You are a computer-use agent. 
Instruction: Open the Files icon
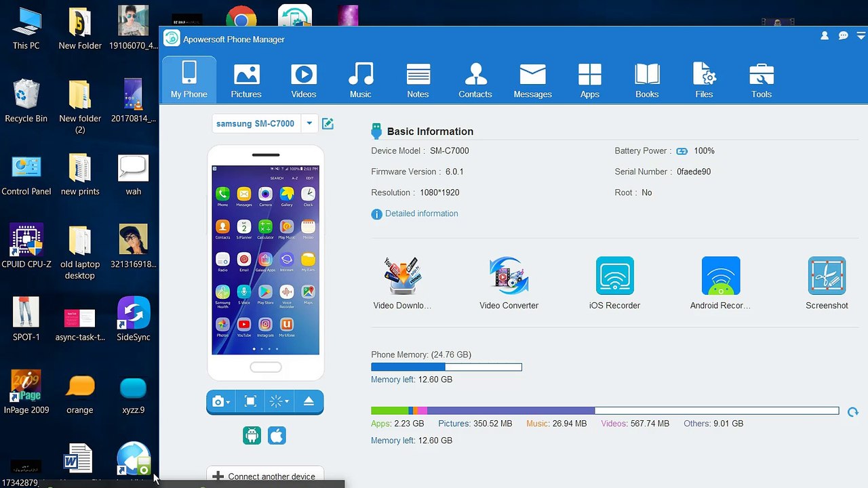pyautogui.click(x=705, y=75)
